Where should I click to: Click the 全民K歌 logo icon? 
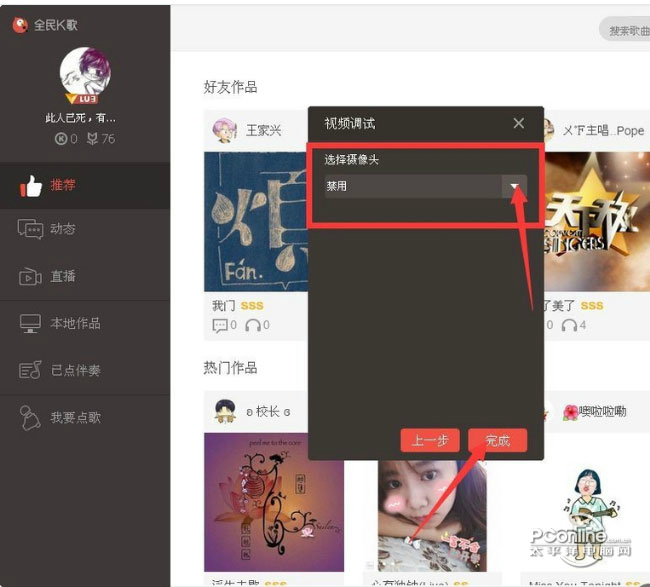coord(20,25)
